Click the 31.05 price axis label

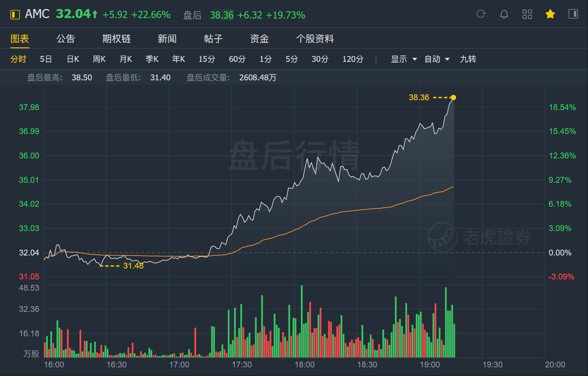tap(29, 276)
